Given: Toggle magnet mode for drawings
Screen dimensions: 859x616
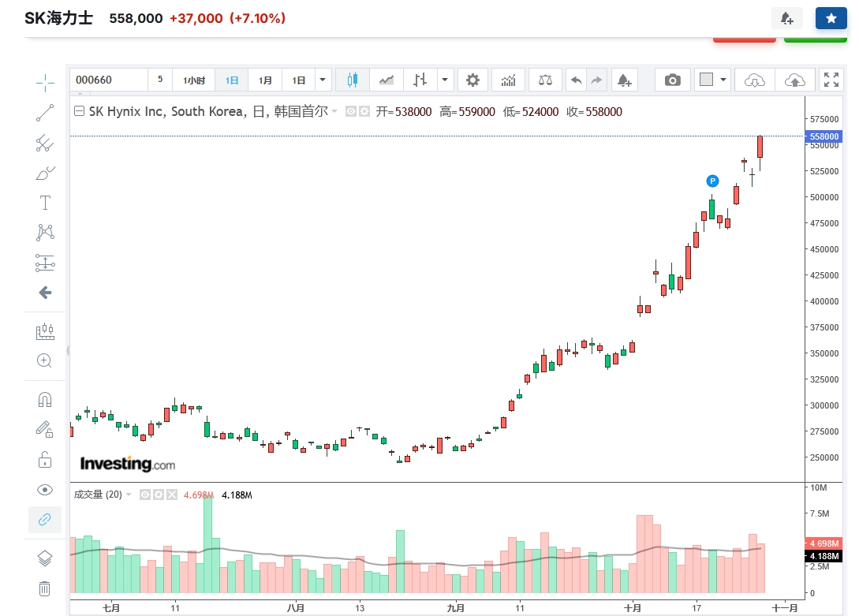Looking at the screenshot, I should point(45,400).
